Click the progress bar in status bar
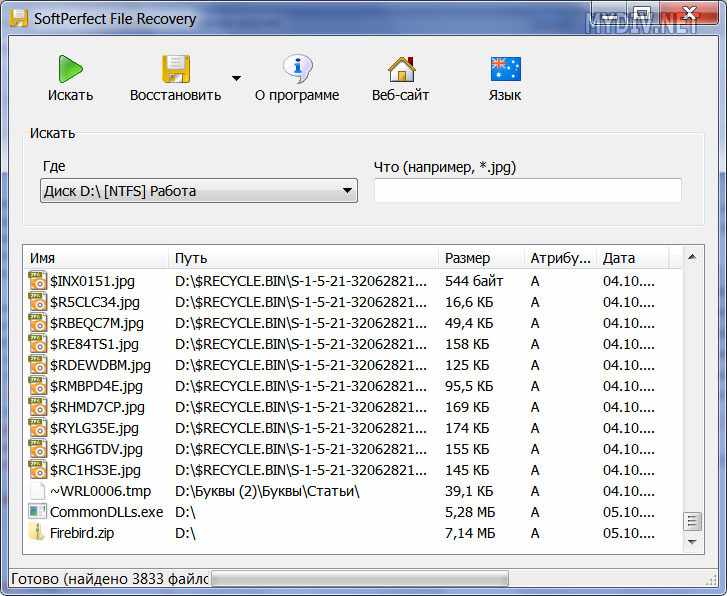 tap(360, 579)
